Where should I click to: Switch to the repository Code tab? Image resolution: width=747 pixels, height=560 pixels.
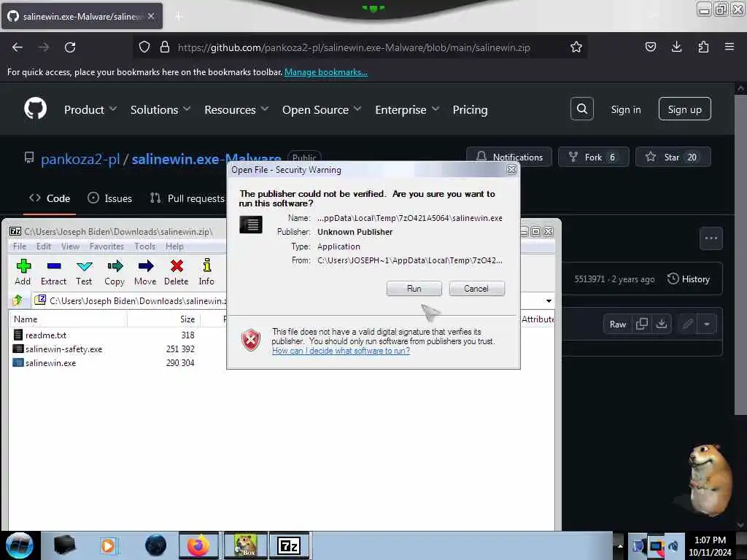point(50,198)
